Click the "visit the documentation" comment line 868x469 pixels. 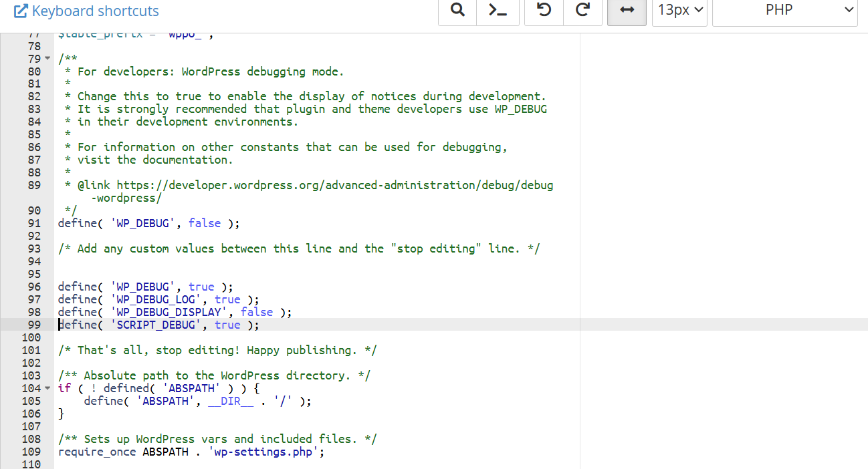(x=149, y=160)
